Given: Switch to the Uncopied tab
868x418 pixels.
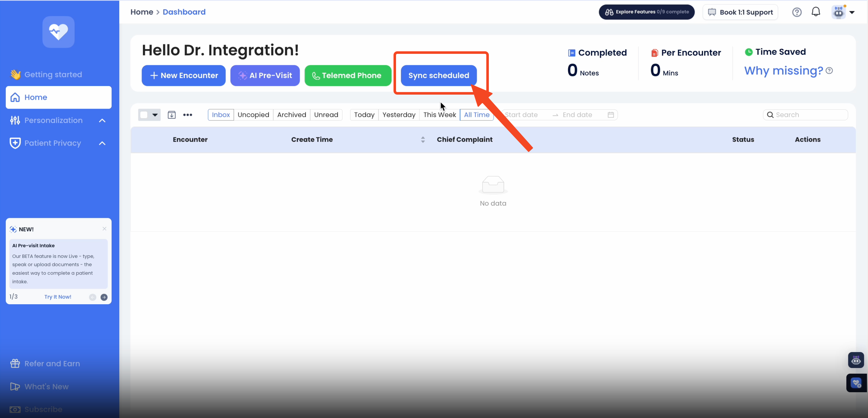Looking at the screenshot, I should pos(253,115).
